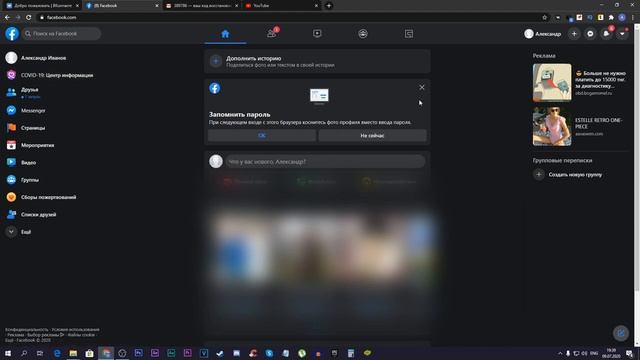Viewport: 640px width, 360px height.
Task: Bookmark this page with star icon
Action: tap(544, 17)
